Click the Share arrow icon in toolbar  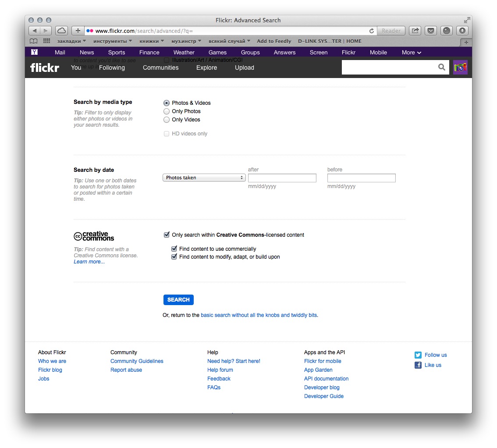point(415,31)
